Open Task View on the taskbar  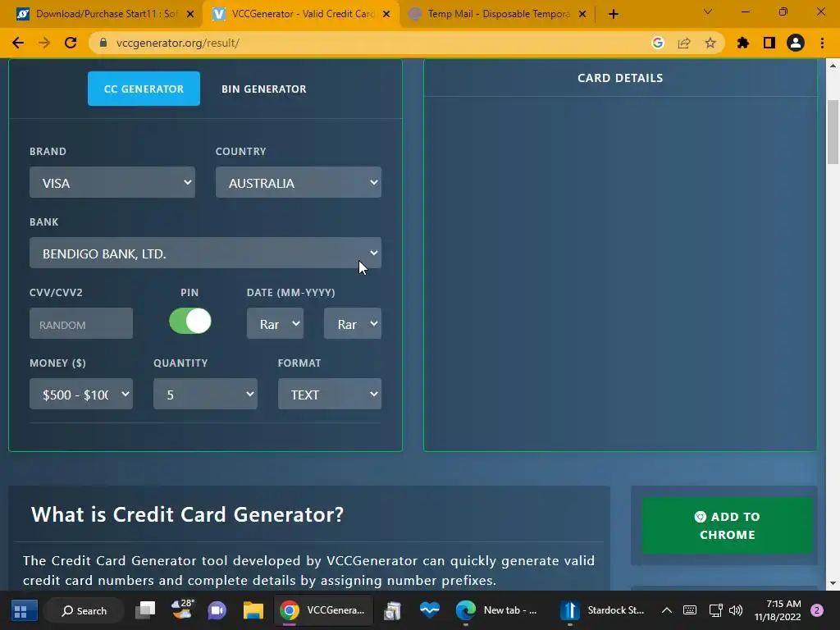(x=145, y=610)
